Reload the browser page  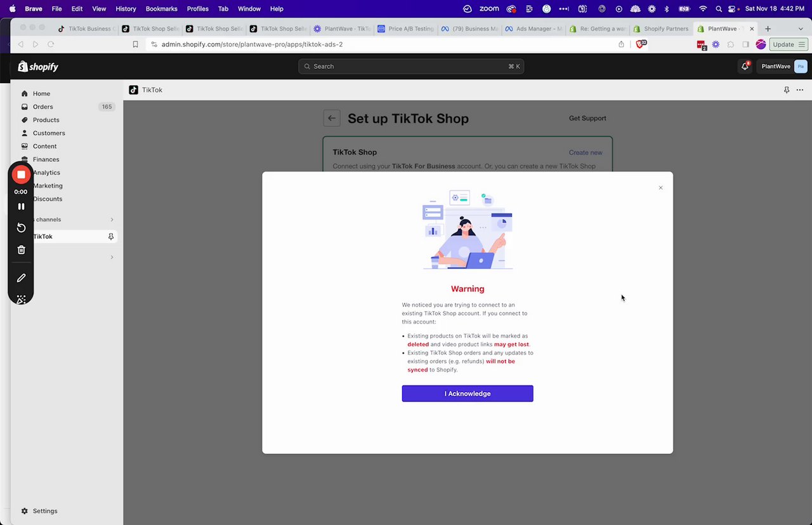pyautogui.click(x=51, y=44)
